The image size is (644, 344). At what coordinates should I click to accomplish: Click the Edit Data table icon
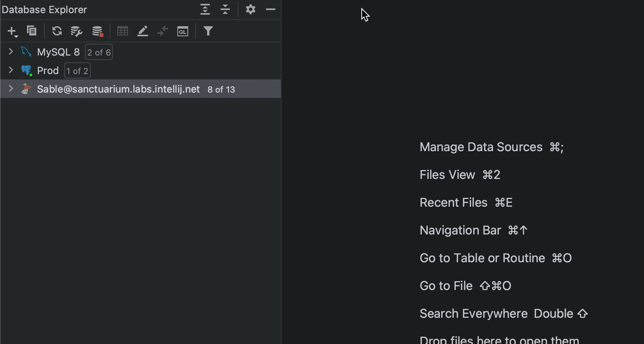click(x=123, y=31)
